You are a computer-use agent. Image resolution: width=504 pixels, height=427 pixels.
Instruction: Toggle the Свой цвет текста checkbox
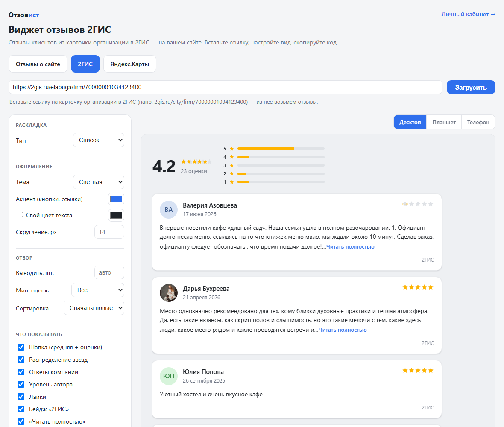[x=20, y=215]
